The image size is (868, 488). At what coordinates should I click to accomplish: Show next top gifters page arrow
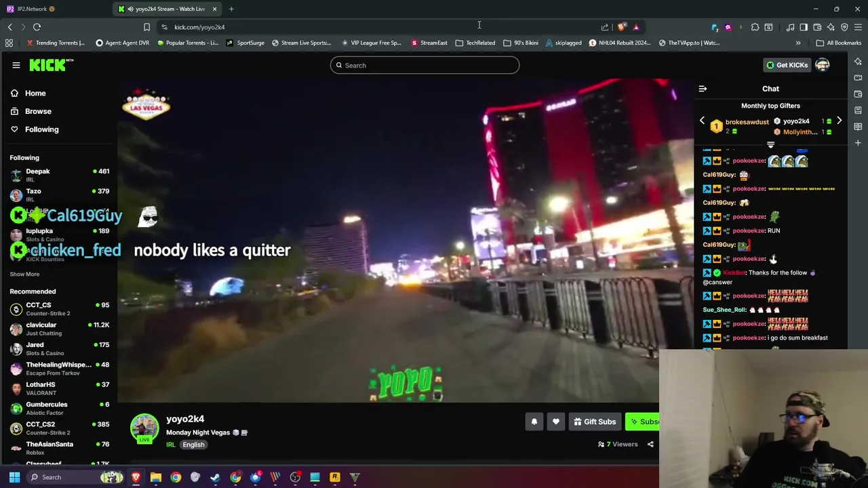point(839,121)
